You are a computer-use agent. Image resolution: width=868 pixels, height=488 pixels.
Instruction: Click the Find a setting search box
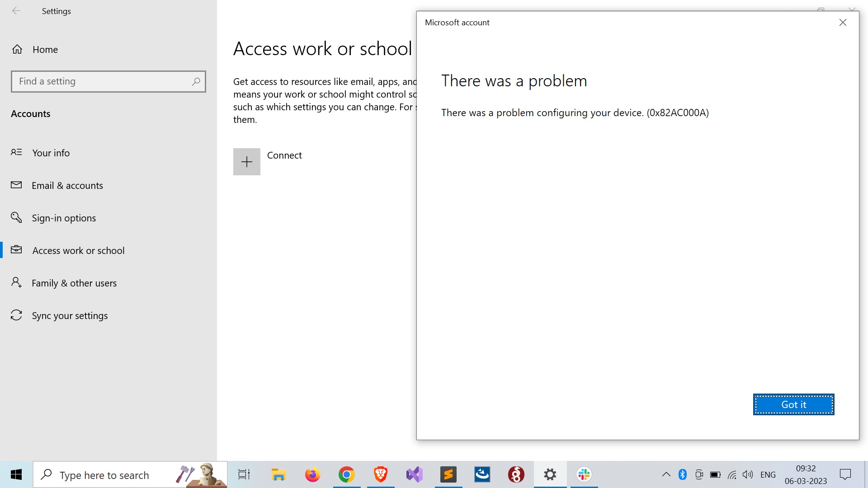point(108,81)
